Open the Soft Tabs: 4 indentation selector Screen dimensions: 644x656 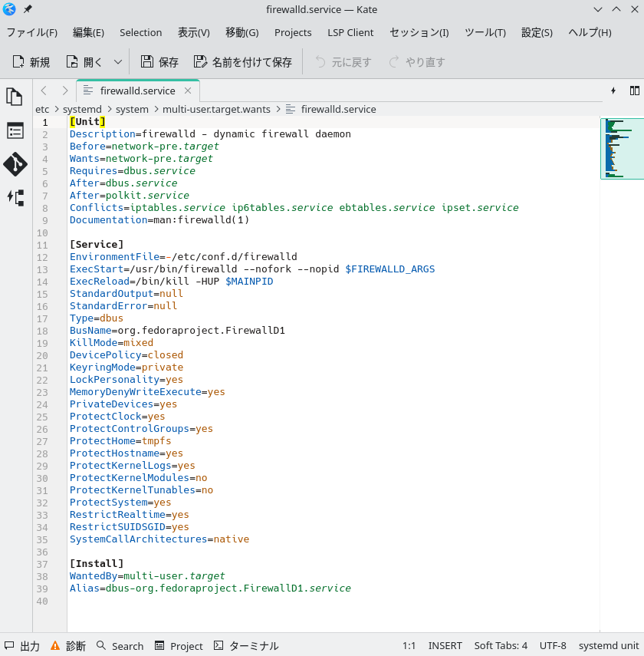point(501,646)
